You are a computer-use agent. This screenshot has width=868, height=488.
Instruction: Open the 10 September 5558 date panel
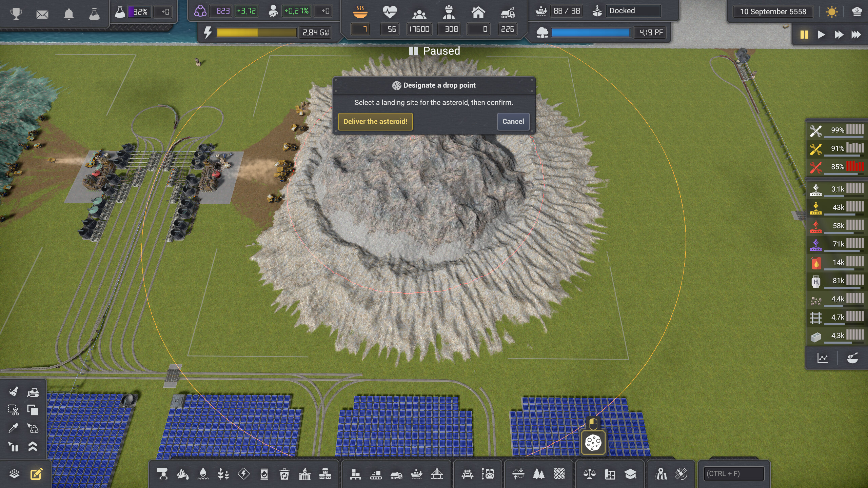pos(773,12)
